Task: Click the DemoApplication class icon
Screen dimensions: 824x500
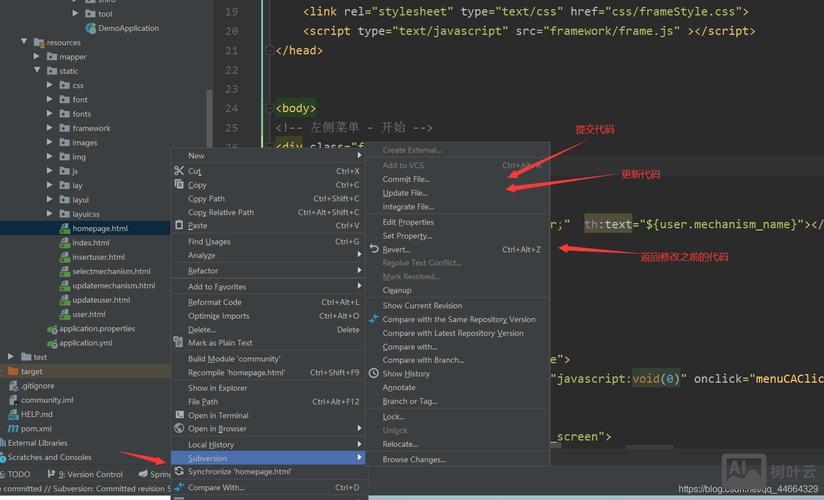Action: [x=90, y=28]
